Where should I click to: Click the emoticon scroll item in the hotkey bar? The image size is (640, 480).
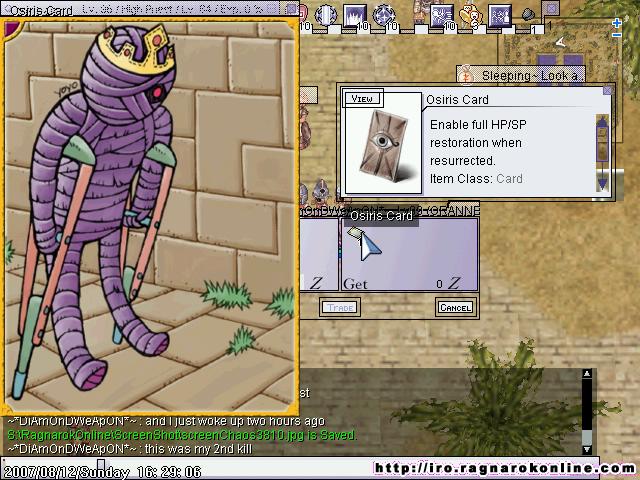[x=471, y=16]
